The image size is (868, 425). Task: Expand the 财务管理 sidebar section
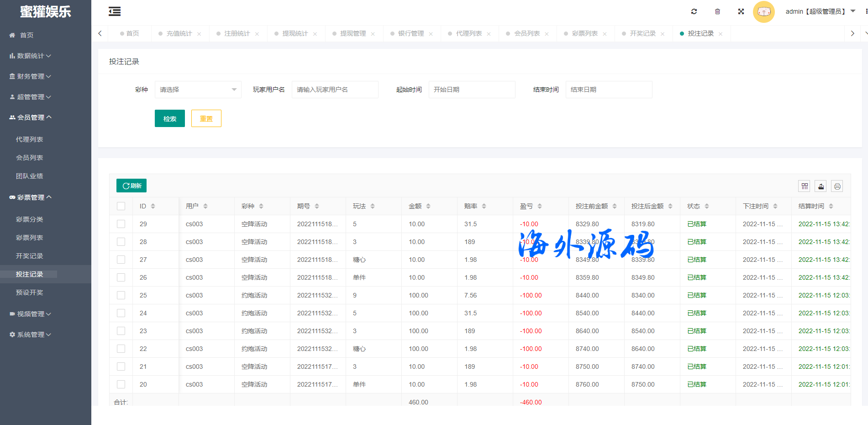pos(30,76)
